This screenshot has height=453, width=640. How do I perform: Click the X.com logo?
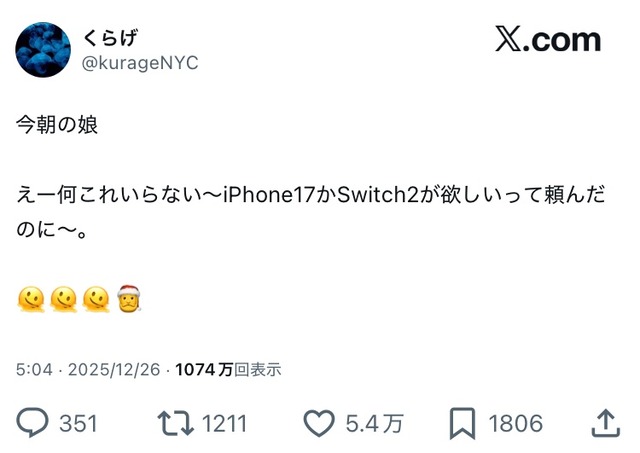(548, 39)
